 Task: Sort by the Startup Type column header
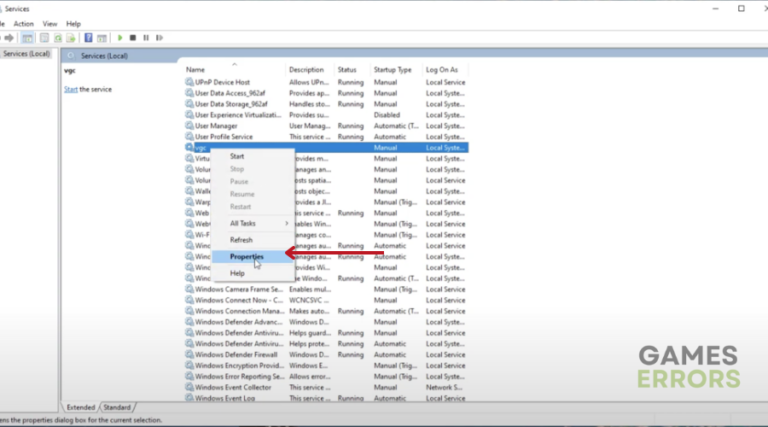point(392,70)
